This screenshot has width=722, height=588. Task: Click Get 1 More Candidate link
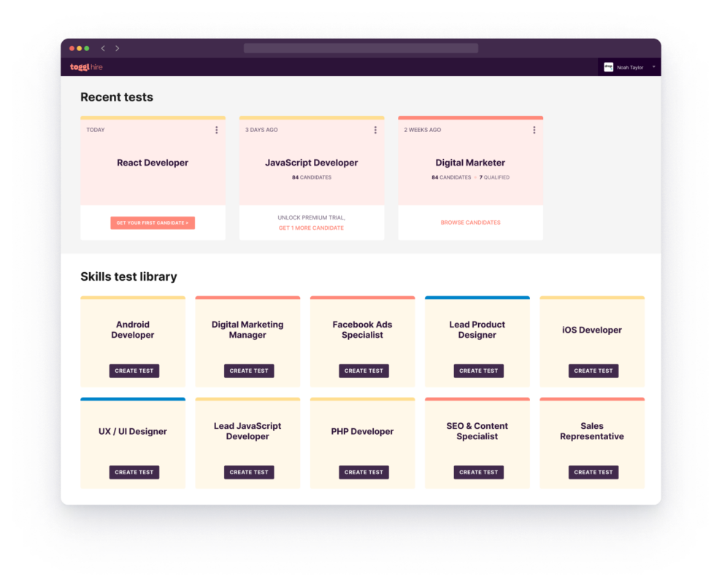tap(312, 228)
